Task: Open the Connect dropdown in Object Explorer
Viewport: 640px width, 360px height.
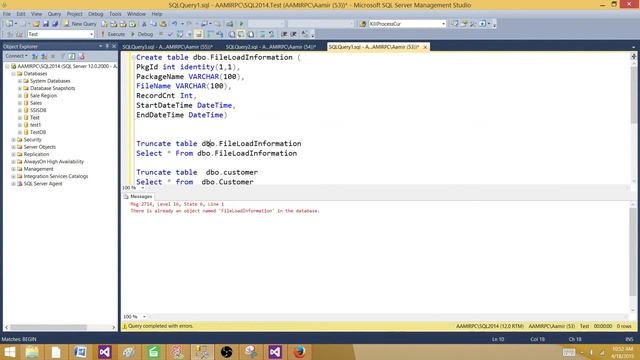Action: coord(16,56)
